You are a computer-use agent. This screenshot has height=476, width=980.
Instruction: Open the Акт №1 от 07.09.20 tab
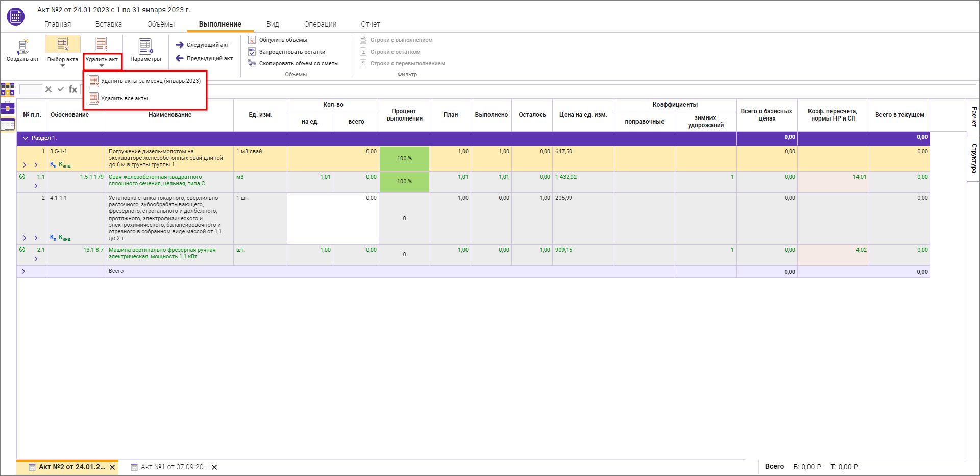[173, 467]
